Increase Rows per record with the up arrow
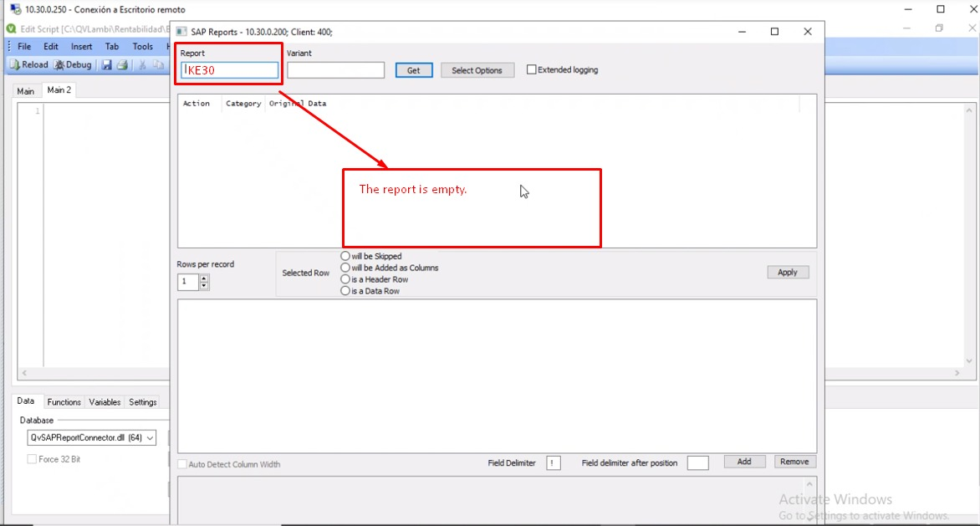This screenshot has width=980, height=526. point(203,278)
